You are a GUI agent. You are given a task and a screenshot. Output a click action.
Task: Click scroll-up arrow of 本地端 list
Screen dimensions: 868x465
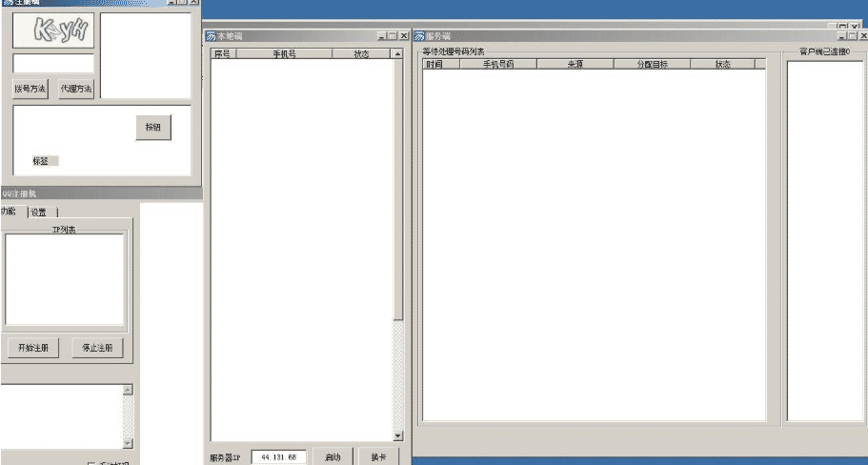(x=397, y=54)
